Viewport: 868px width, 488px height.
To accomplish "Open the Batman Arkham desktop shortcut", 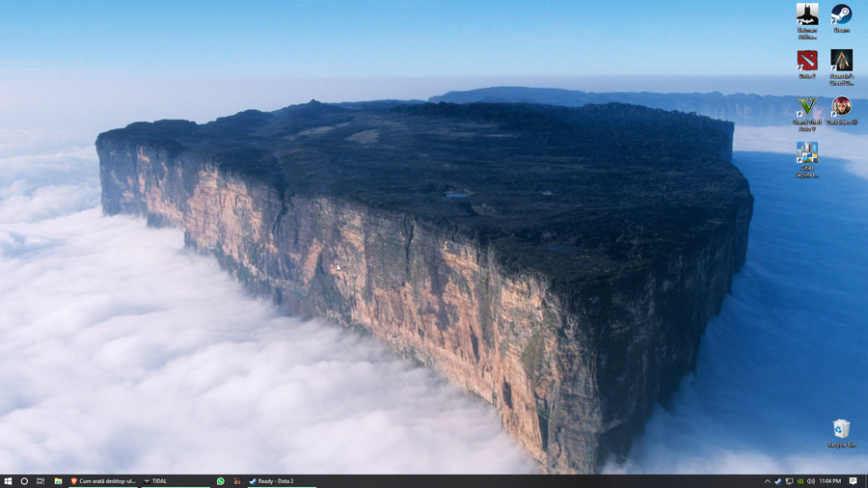I will [807, 15].
